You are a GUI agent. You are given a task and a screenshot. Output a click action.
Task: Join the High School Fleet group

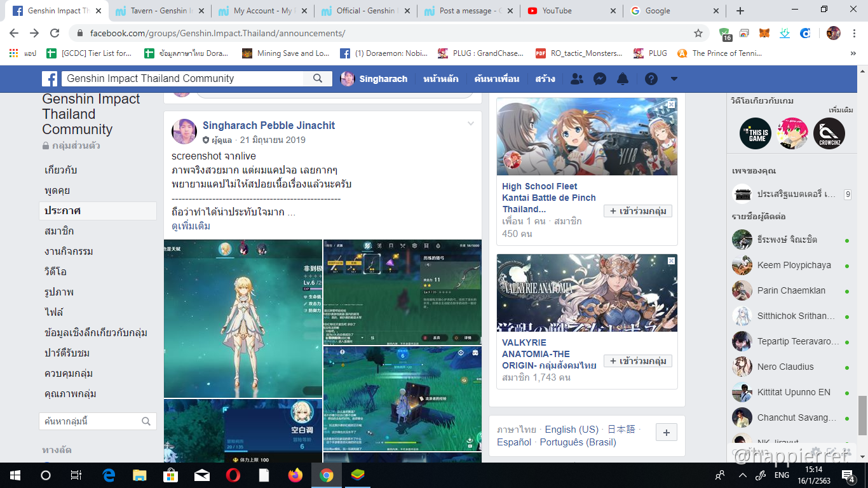[x=638, y=210]
